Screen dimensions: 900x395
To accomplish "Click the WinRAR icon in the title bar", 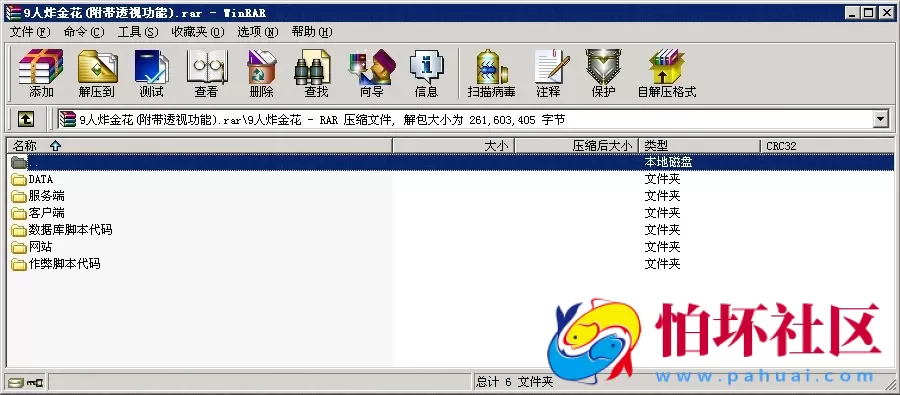I will coord(13,13).
